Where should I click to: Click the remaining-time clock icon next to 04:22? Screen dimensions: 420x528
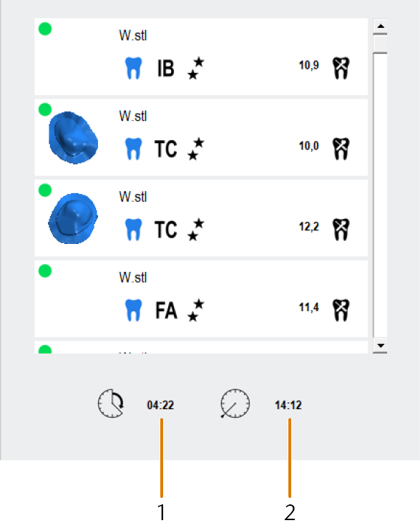pos(111,404)
